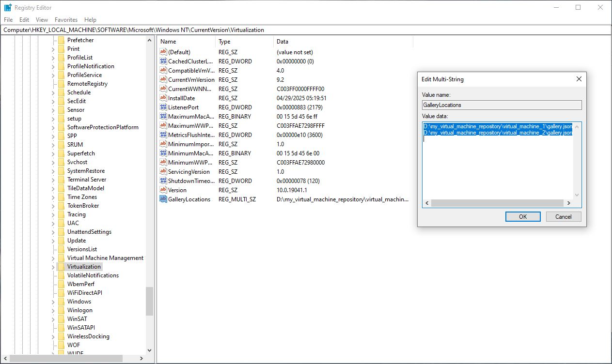Click the REG_SZ icon beside InstallDate
The image size is (612, 364).
(163, 98)
